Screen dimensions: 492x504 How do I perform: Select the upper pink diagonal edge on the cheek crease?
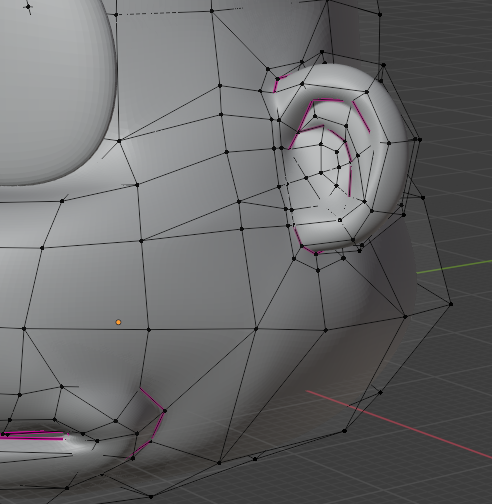point(152,399)
